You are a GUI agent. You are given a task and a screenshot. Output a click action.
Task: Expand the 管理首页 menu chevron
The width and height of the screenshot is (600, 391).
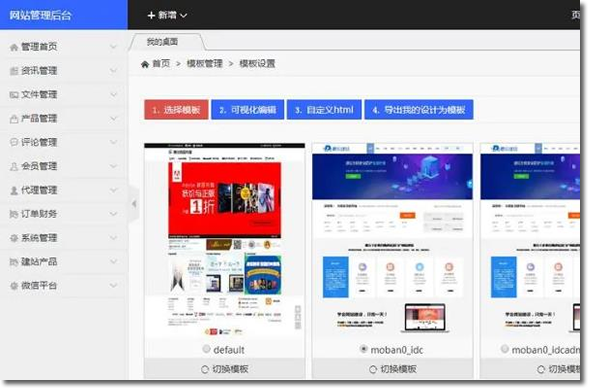(113, 47)
